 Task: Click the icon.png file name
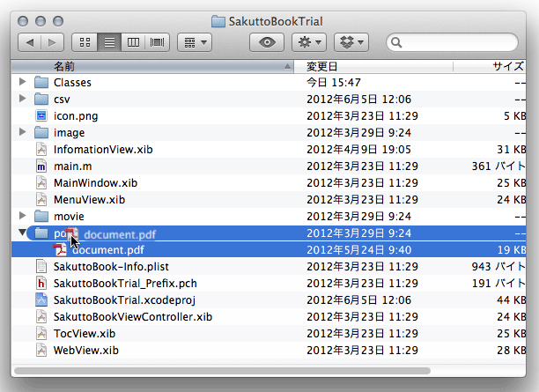[76, 116]
